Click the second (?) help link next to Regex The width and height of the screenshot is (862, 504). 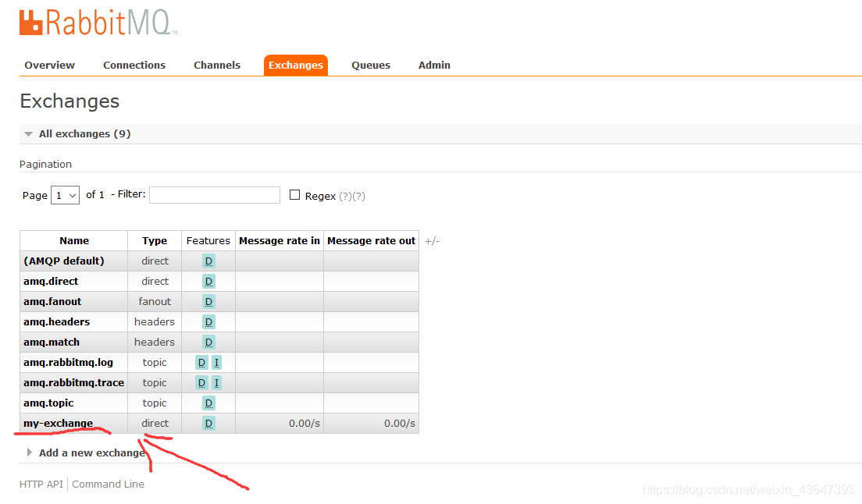(358, 196)
